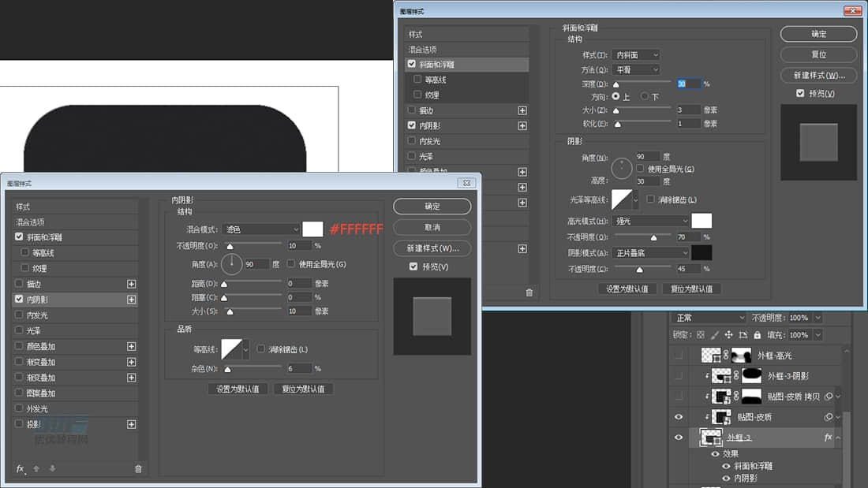Open the inner shadow contour picker arrow
The width and height of the screenshot is (868, 488).
245,350
